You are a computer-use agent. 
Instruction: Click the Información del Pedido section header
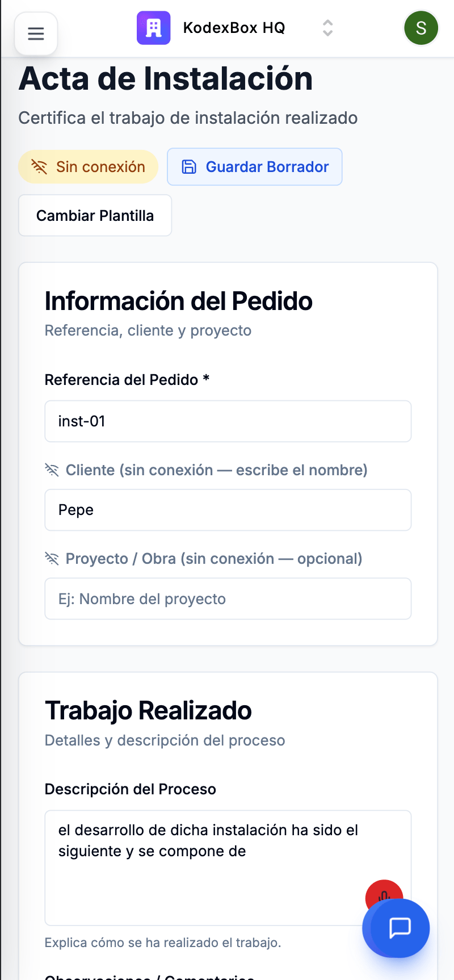click(178, 301)
